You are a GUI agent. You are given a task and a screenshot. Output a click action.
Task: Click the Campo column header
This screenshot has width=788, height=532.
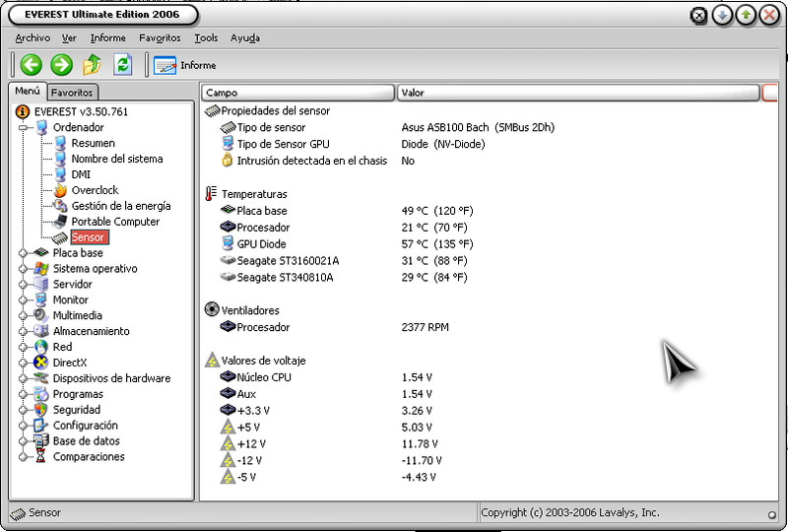point(298,93)
